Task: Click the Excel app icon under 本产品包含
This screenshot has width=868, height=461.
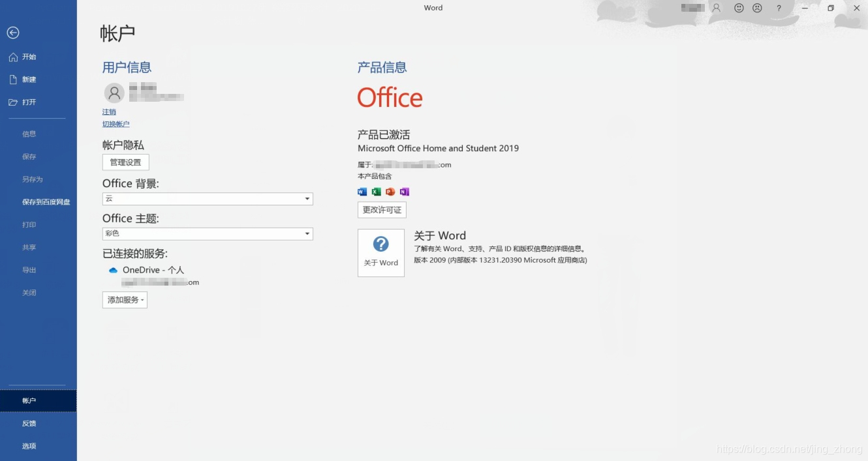Action: coord(377,192)
